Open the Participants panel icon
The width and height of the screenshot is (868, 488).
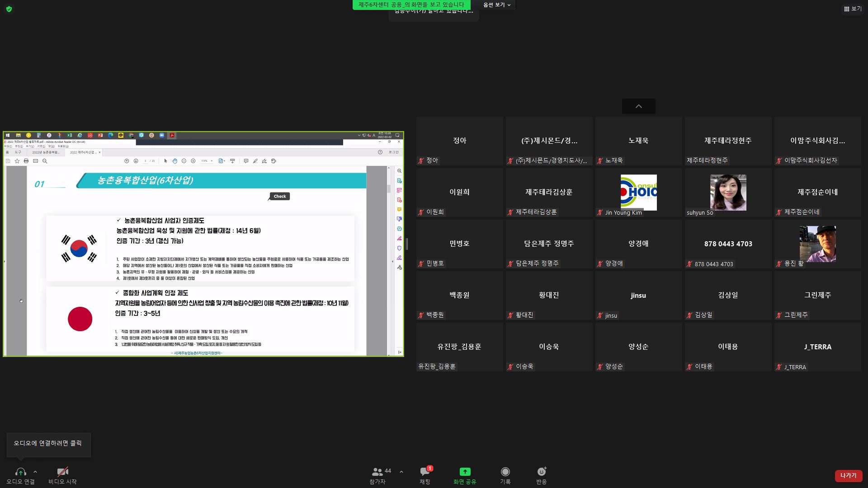coord(377,472)
